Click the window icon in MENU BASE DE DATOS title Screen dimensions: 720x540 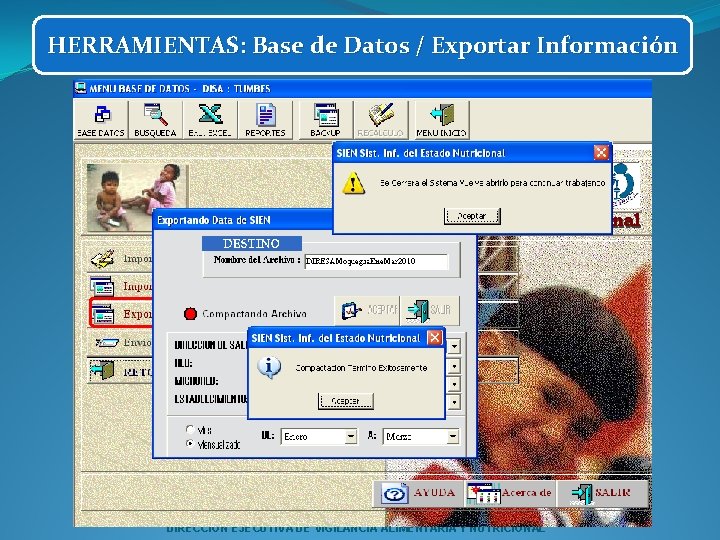click(x=81, y=88)
